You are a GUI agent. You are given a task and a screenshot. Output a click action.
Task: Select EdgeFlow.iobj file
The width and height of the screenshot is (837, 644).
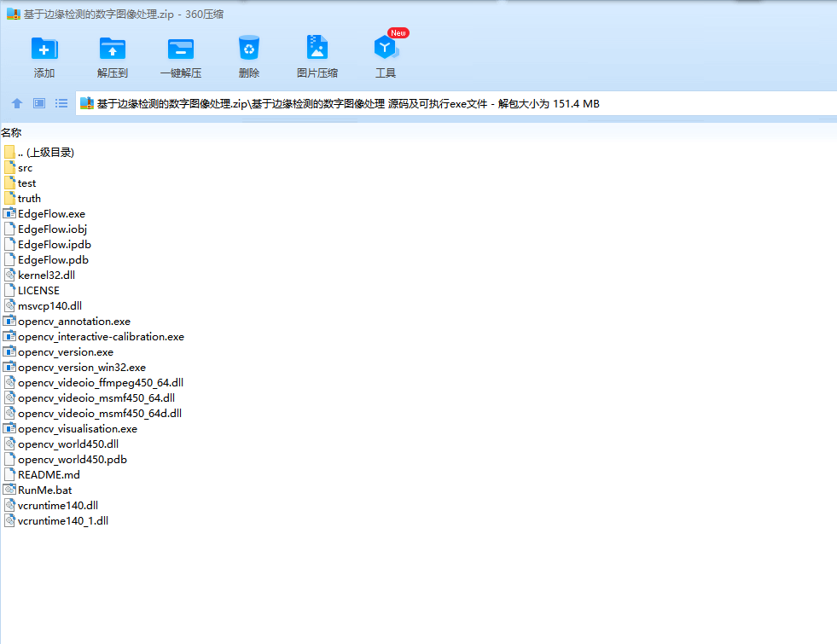[46, 229]
